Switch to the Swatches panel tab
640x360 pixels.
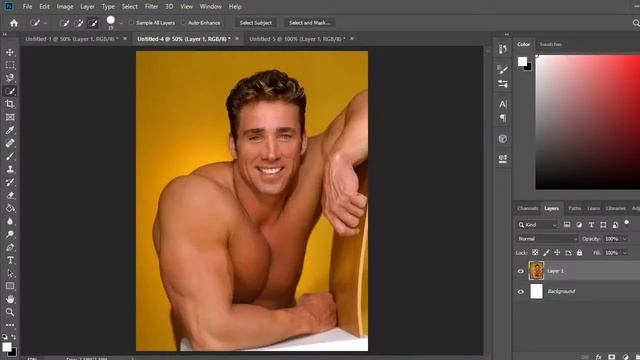coord(551,44)
